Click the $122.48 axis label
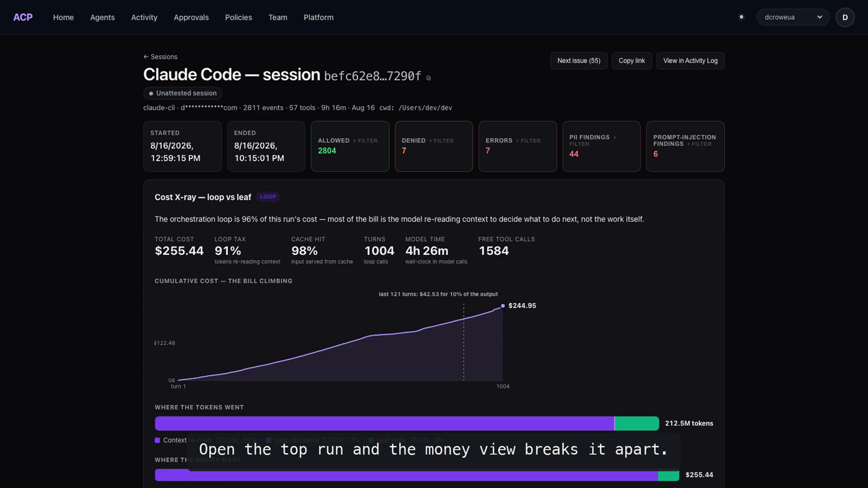868x488 pixels. click(x=165, y=343)
